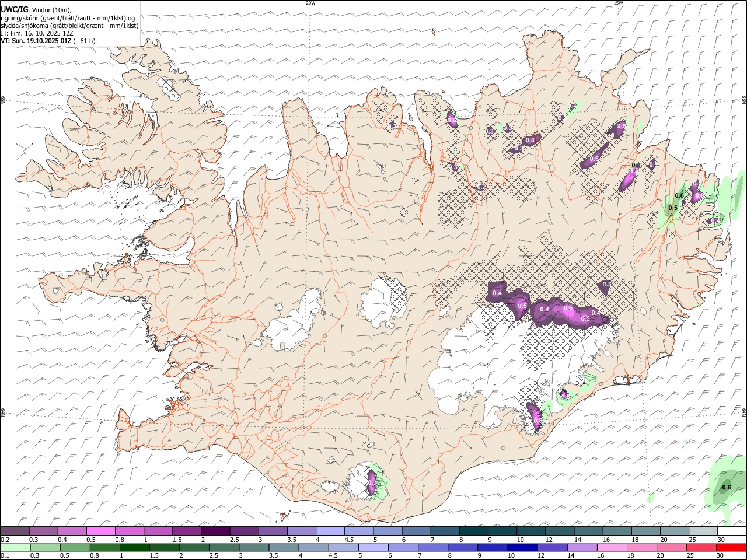Click the '20W' longitude label
Viewport: 747px width, 560px height.
click(x=310, y=3)
